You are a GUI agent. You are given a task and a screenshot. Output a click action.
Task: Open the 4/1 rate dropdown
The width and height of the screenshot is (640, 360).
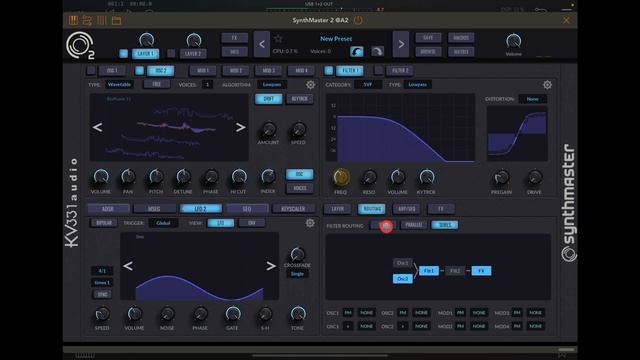pyautogui.click(x=102, y=271)
